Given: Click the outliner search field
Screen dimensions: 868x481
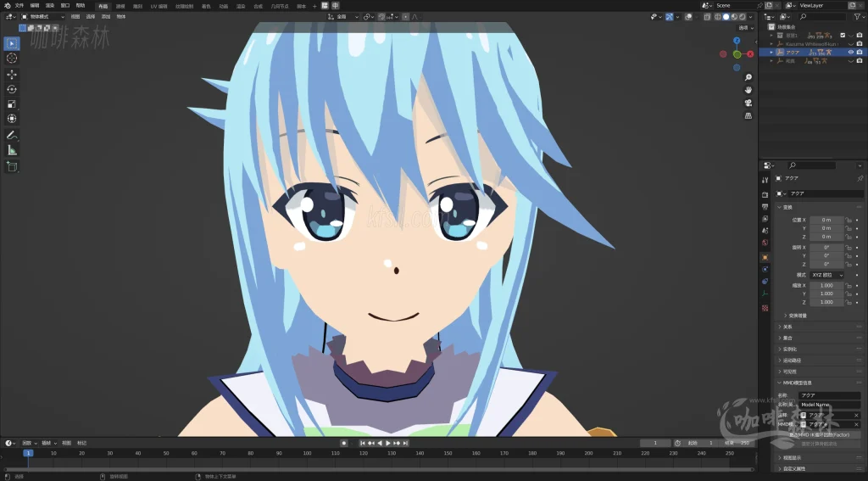Looking at the screenshot, I should coord(822,17).
